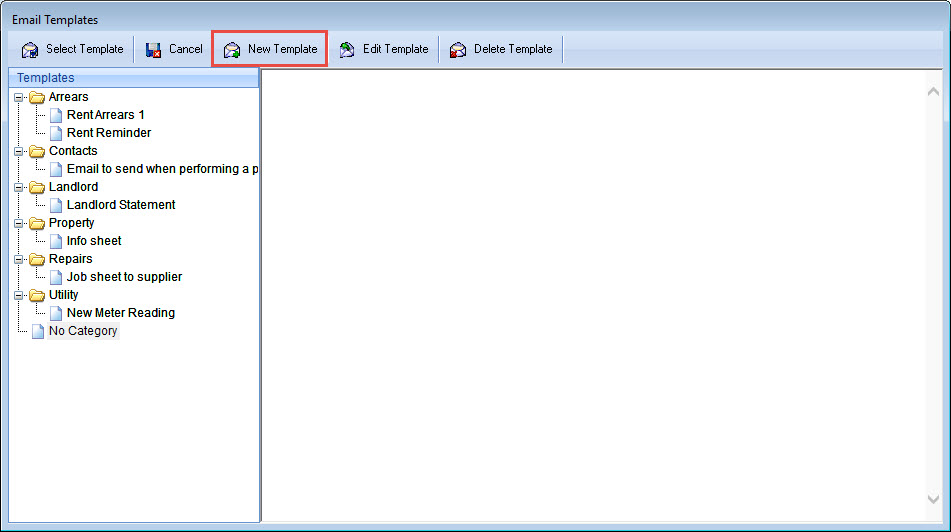Screen dimensions: 951x532
Task: Select the Email to send when performing template
Action: [x=162, y=169]
